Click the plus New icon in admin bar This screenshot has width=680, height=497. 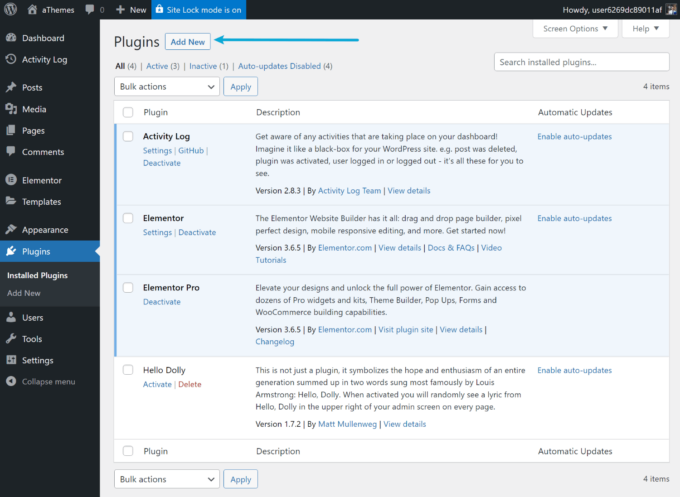(120, 10)
